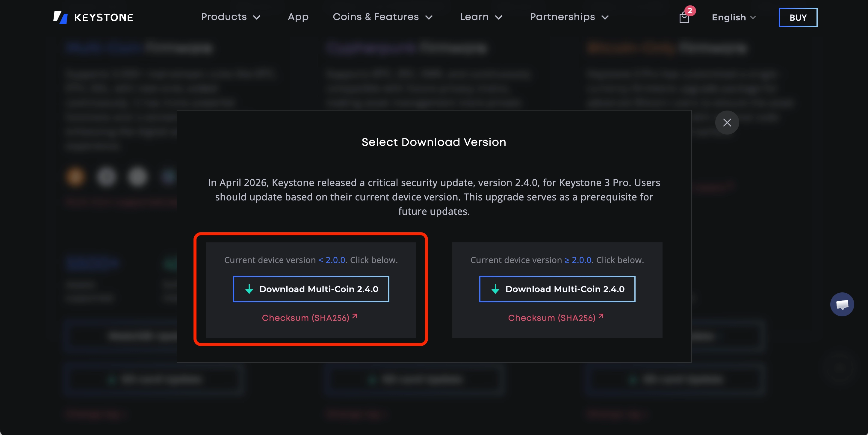The width and height of the screenshot is (868, 435).
Task: Click the KEYSTONE wordmark text
Action: point(104,17)
